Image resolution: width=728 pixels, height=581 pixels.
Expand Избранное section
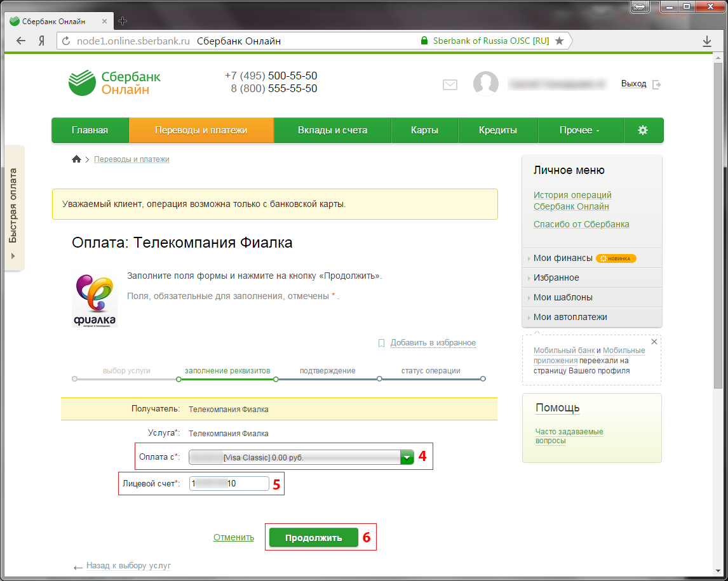tap(592, 277)
